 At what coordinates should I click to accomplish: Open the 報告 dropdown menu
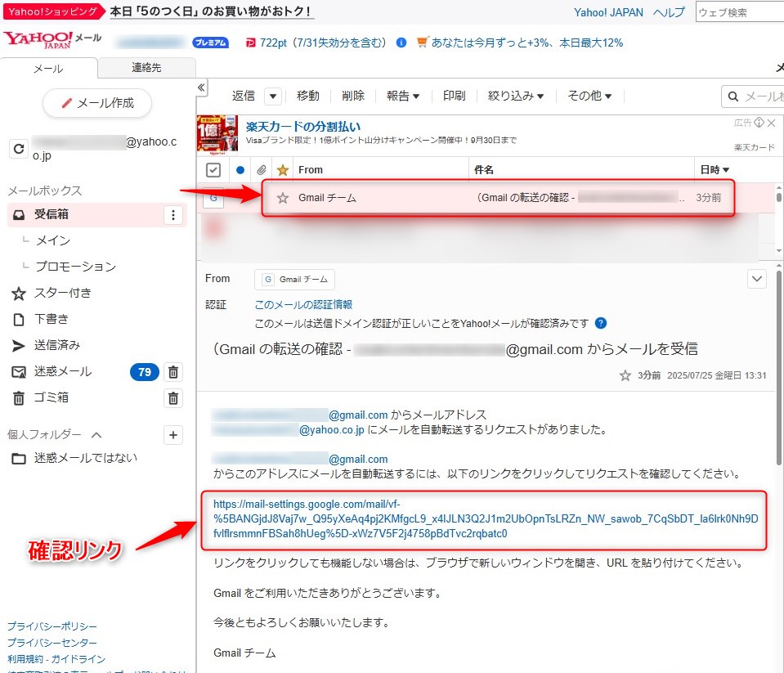click(x=403, y=96)
